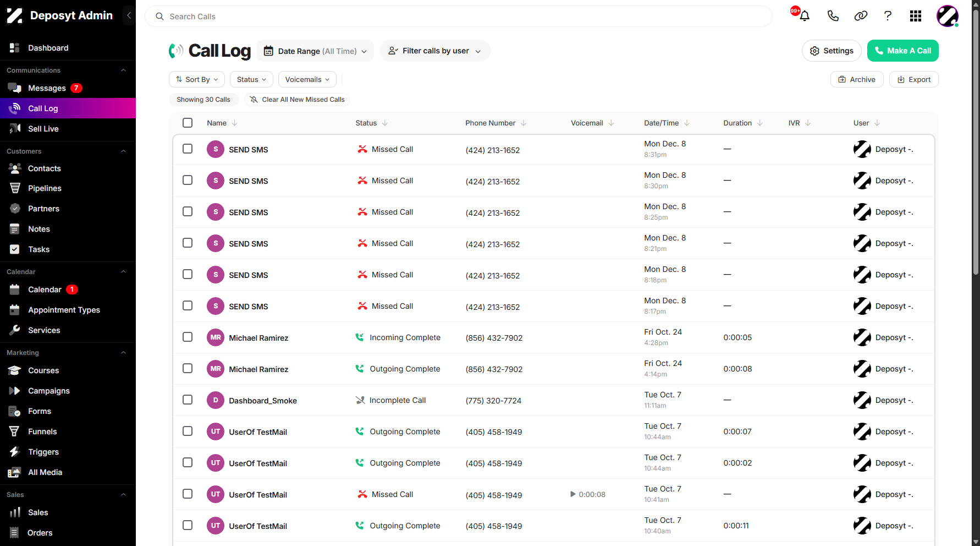The width and height of the screenshot is (980, 546).
Task: Open the Sort By dropdown
Action: 197,79
